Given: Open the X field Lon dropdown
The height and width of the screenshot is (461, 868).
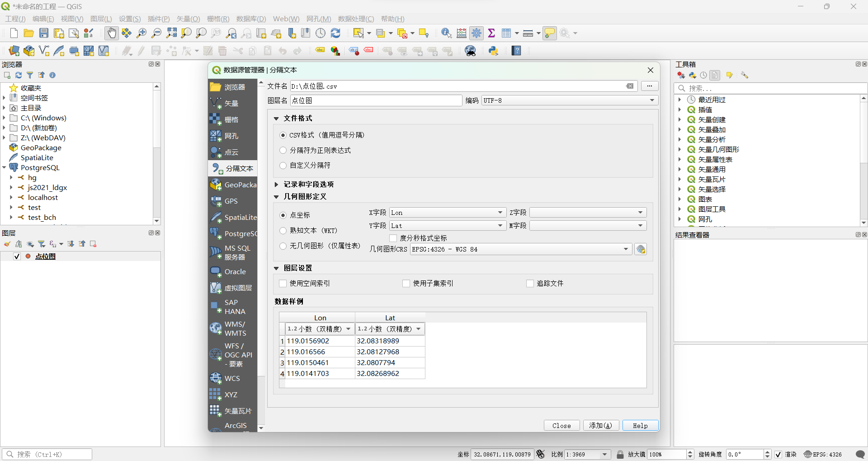Looking at the screenshot, I should (448, 213).
